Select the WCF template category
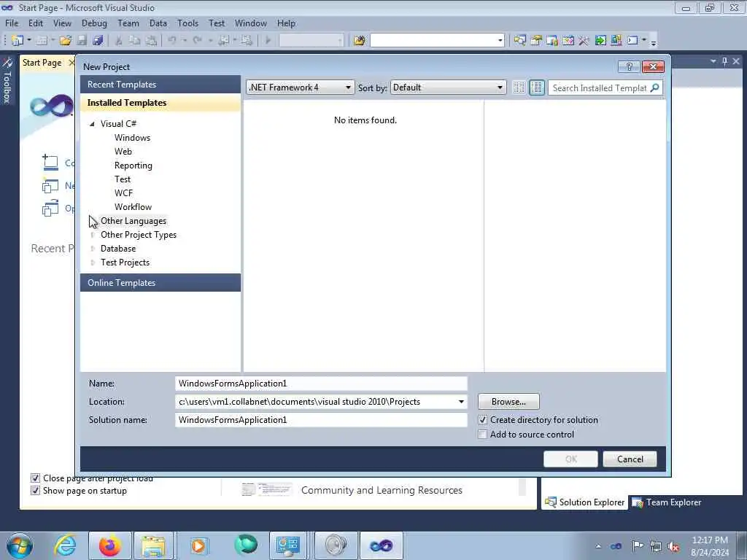This screenshot has height=560, width=747. click(x=123, y=192)
